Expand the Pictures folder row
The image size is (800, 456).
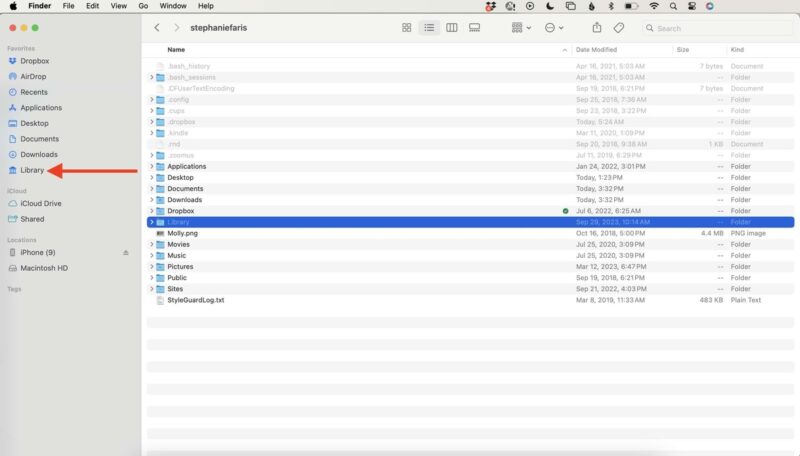[152, 267]
